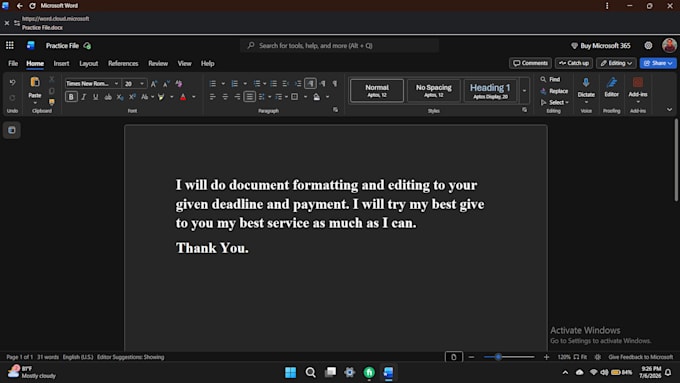This screenshot has width=680, height=383.
Task: Click the vertical scrollbar of the document
Action: coord(676,160)
